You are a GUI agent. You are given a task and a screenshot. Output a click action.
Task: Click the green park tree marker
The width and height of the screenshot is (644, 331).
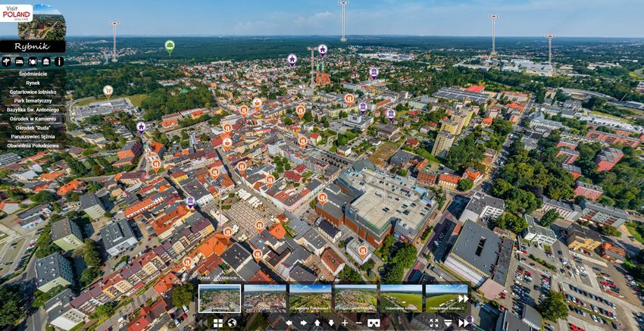coord(170,46)
